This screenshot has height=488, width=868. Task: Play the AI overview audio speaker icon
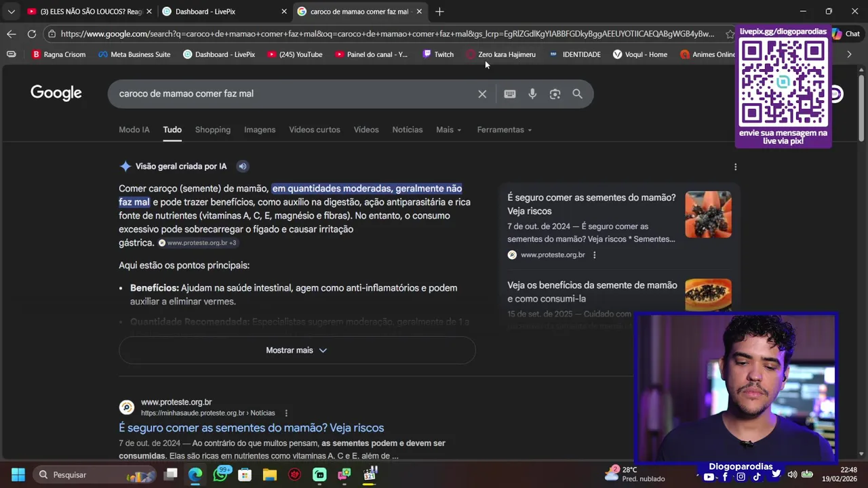pyautogui.click(x=242, y=166)
